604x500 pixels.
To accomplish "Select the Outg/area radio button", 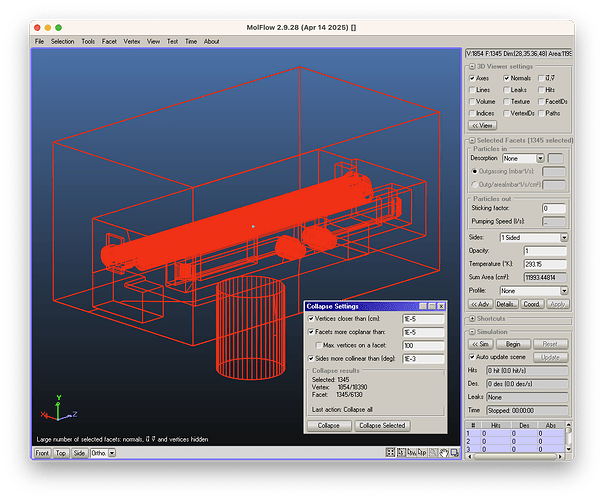I will click(475, 185).
